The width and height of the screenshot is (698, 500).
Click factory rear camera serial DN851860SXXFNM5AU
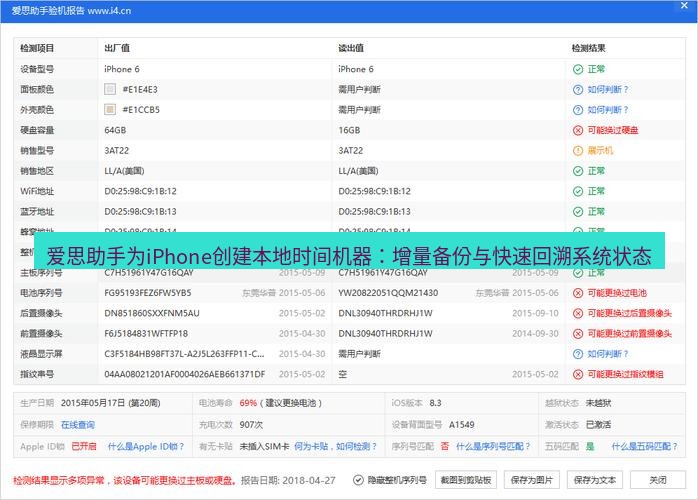tap(152, 313)
